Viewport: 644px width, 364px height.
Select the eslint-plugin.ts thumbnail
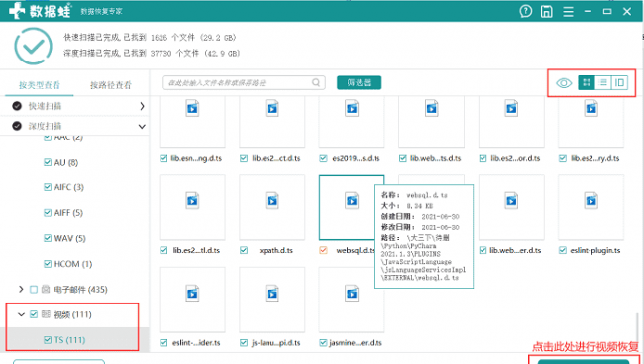[591, 207]
